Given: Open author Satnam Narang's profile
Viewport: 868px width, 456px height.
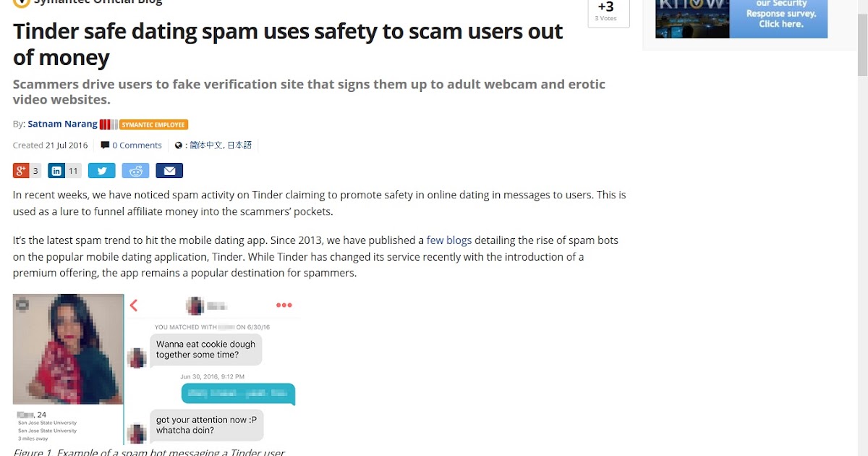Looking at the screenshot, I should [x=62, y=124].
